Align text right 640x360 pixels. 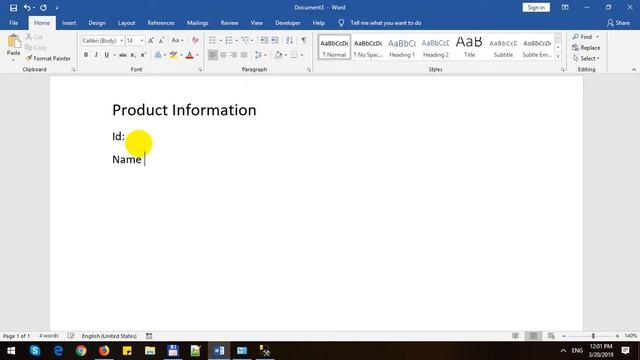(233, 55)
